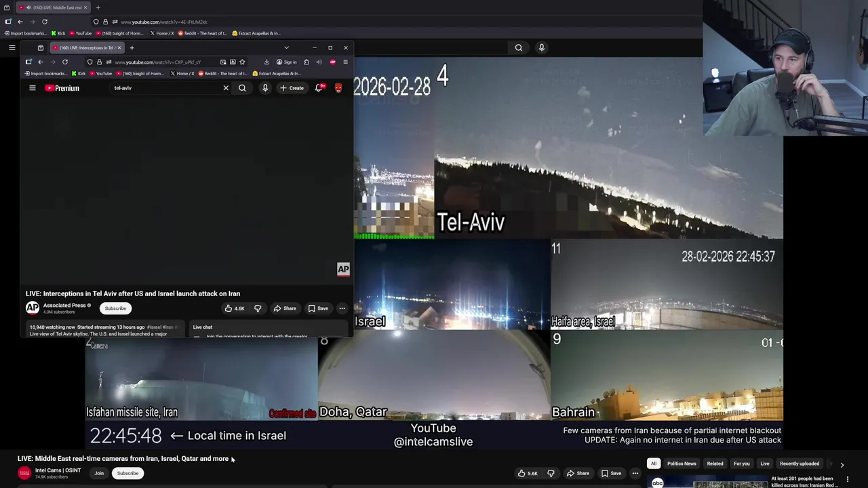Open a new tab in the back browser window

(98, 7)
